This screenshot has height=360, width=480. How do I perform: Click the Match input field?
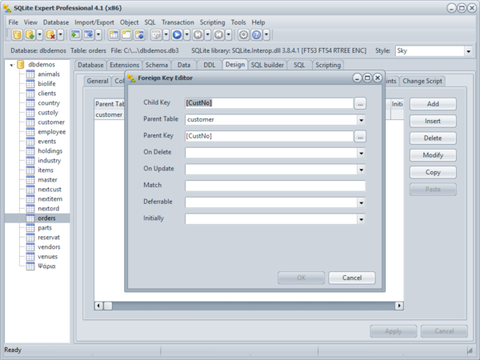[275, 186]
